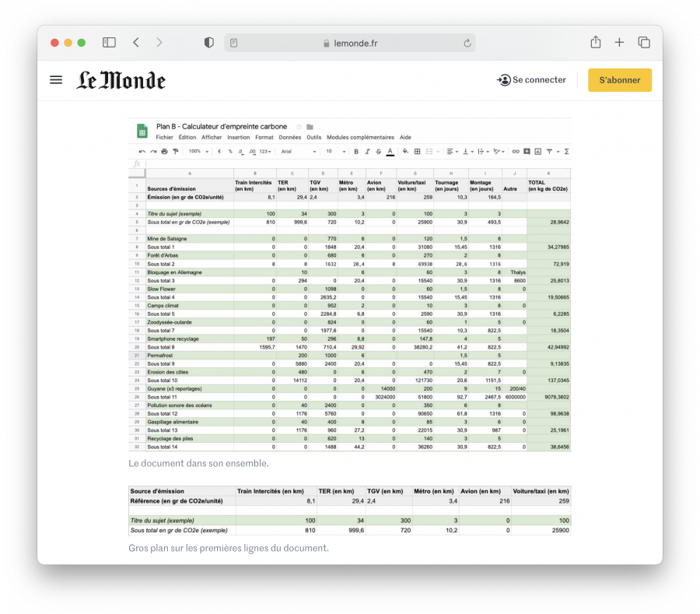Image resolution: width=700 pixels, height=614 pixels.
Task: Click the redo arrow in the toolbar
Action: [153, 152]
